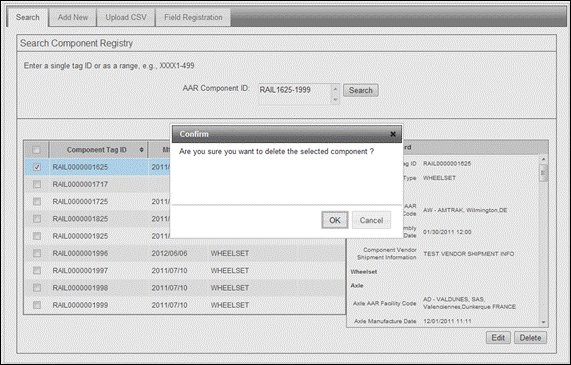The image size is (571, 365).
Task: Click the Search button
Action: (x=361, y=90)
